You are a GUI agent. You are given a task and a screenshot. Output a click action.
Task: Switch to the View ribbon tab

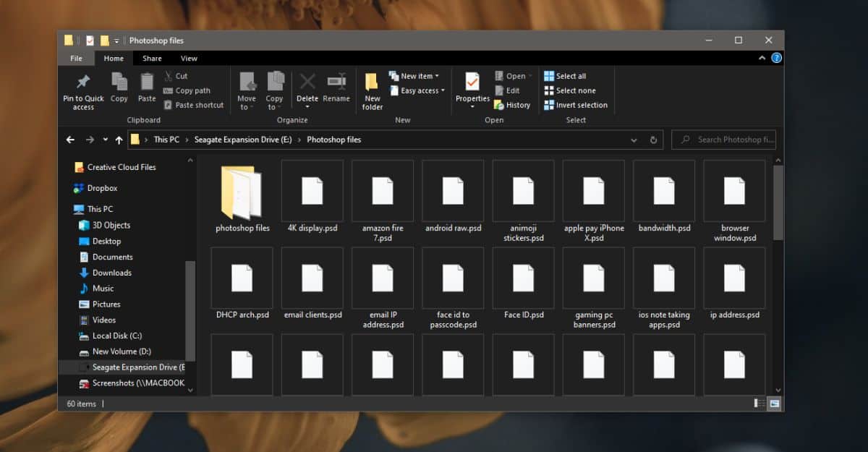tap(189, 59)
